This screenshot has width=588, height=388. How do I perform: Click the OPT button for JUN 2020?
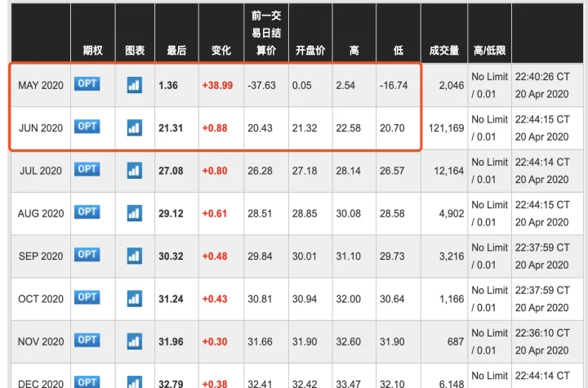click(x=87, y=126)
